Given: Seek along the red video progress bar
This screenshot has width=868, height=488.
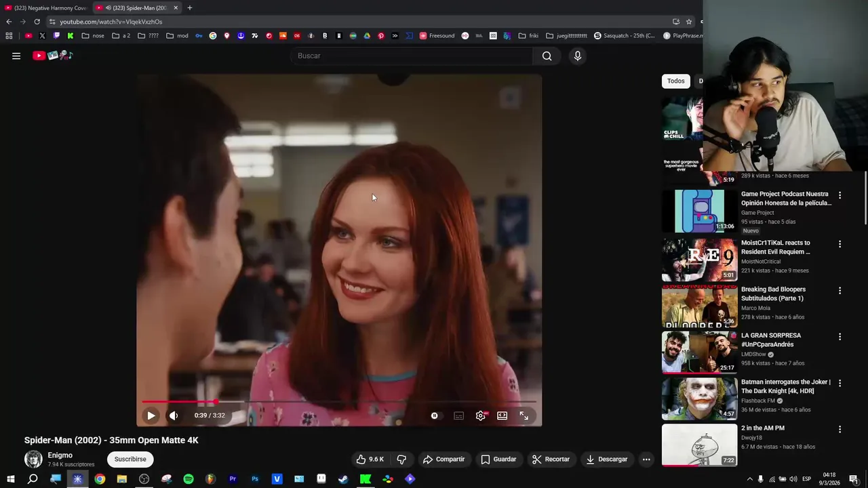Looking at the screenshot, I should (x=339, y=402).
